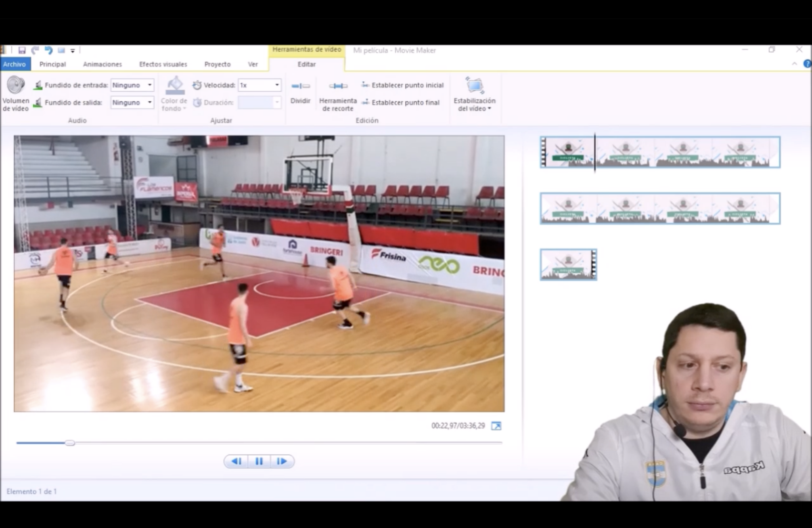Open the Efectos visuales tab
The width and height of the screenshot is (812, 528).
click(x=163, y=64)
